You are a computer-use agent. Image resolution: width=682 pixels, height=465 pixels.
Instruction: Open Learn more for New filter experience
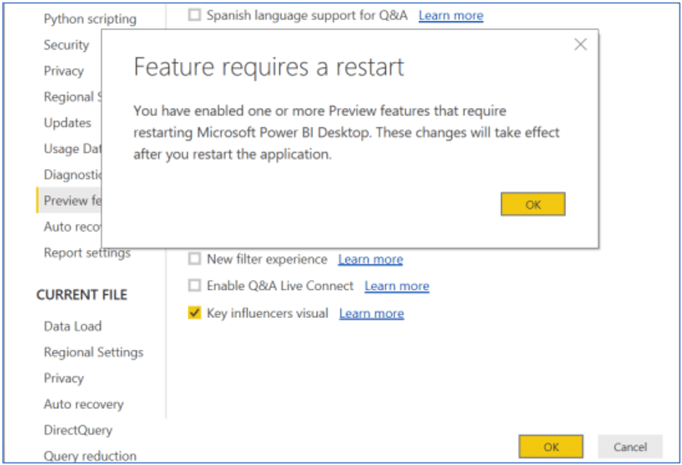[370, 259]
